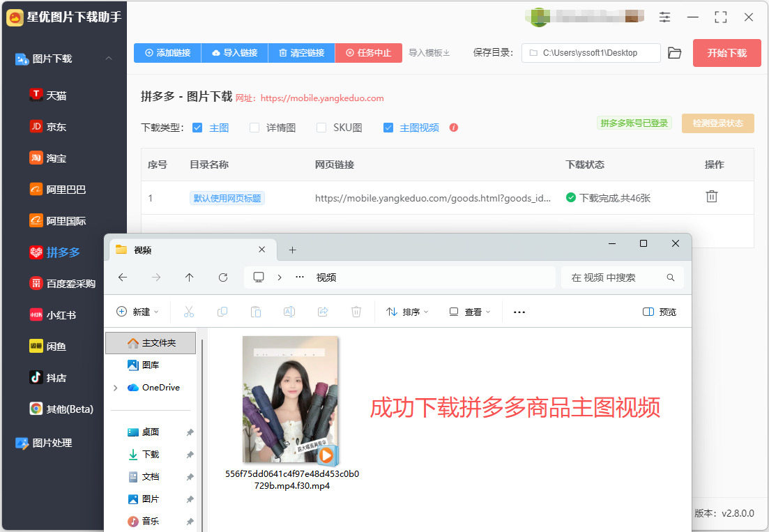
Task: Open the 阿里国际 download section
Action: click(x=58, y=220)
